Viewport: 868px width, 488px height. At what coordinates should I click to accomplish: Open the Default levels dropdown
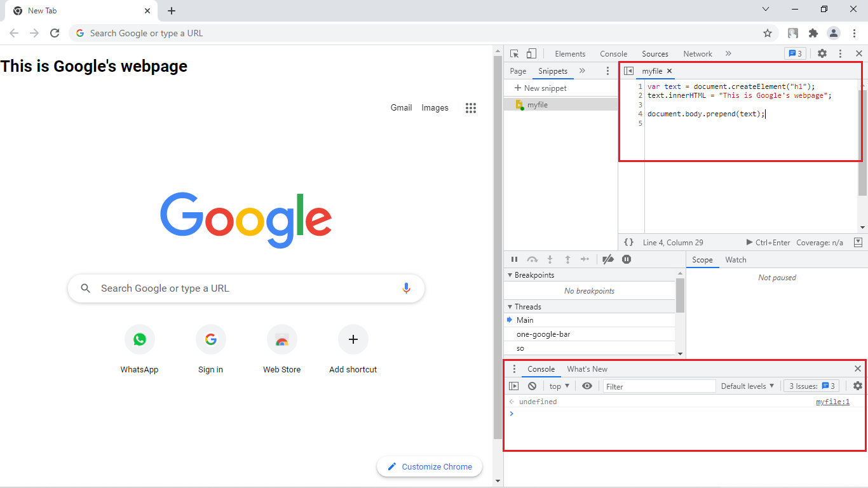747,386
